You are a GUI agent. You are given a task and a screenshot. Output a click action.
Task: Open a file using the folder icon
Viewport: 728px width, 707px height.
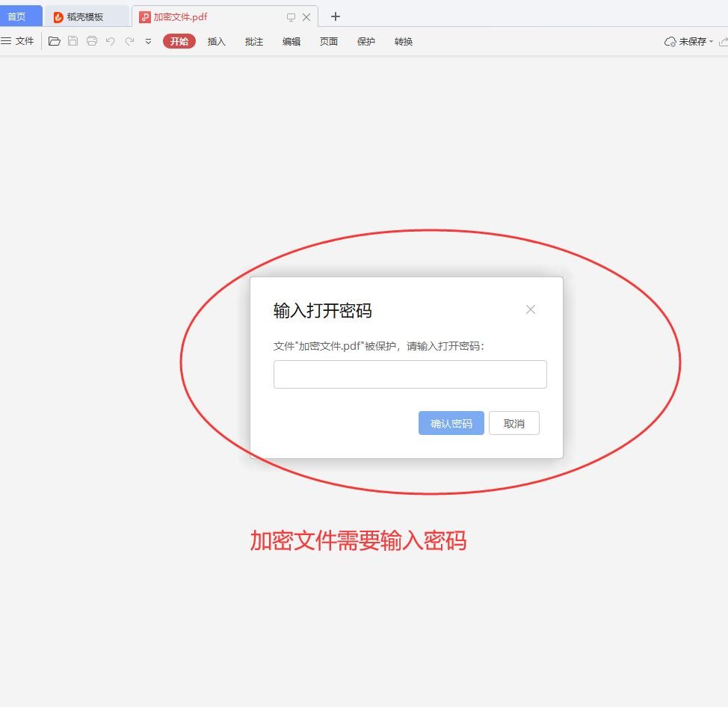(x=54, y=41)
